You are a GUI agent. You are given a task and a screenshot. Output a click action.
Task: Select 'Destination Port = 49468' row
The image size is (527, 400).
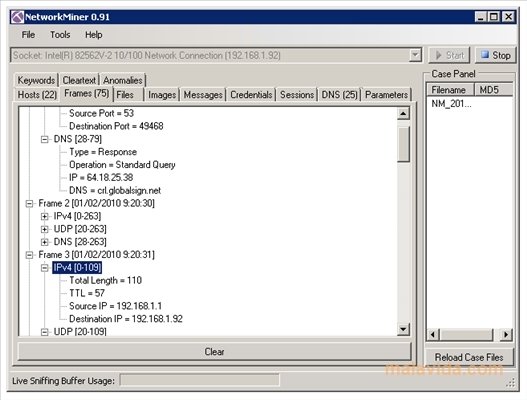click(116, 126)
